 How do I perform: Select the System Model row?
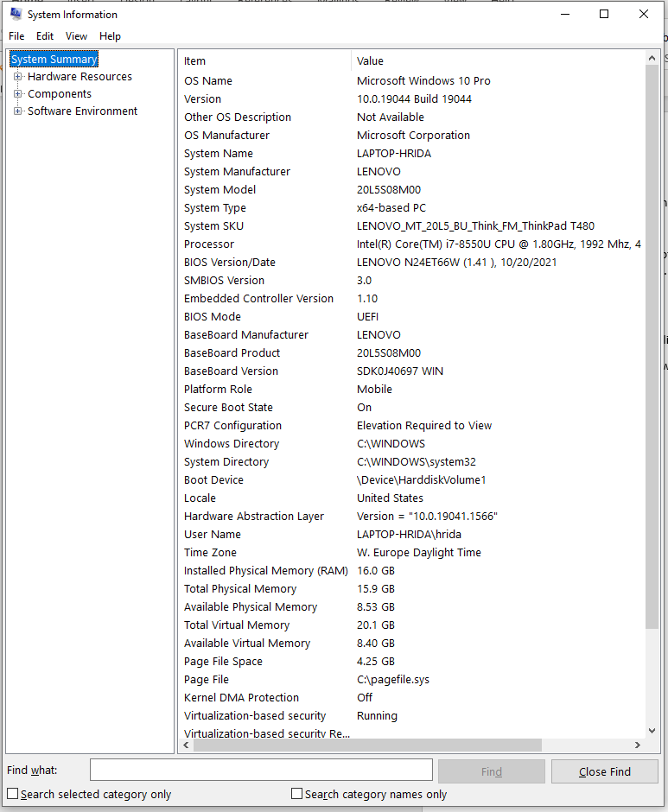[x=412, y=189]
